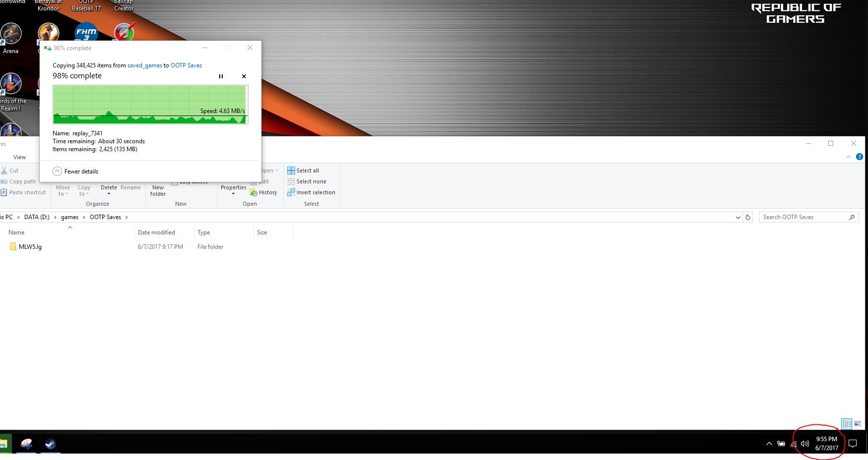Open the OOTP Saves destination link
The height and width of the screenshot is (460, 868).
point(186,65)
